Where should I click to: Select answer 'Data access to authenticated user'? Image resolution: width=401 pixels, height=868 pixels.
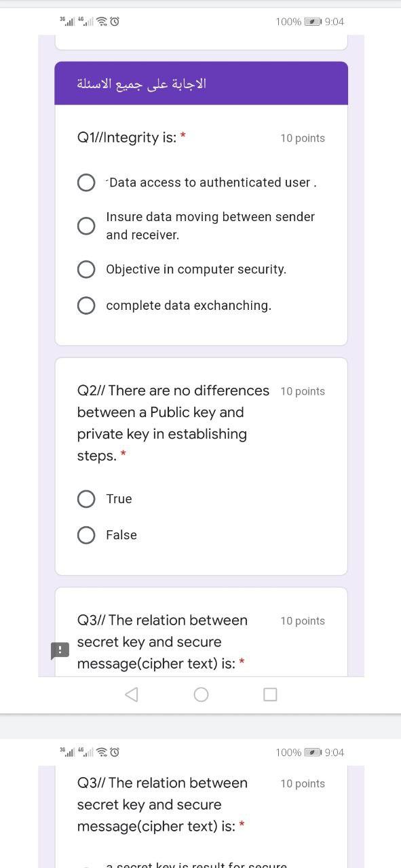point(86,182)
